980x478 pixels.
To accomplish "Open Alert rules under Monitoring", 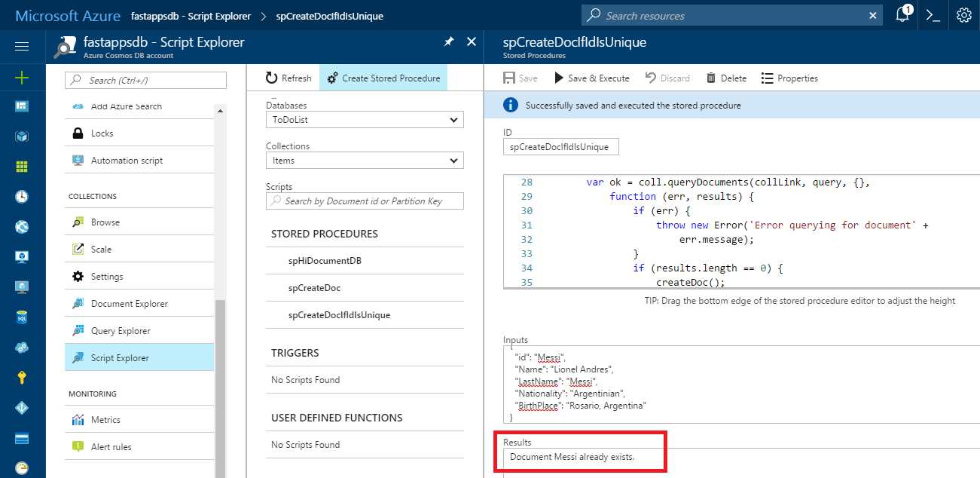I will coord(139,447).
